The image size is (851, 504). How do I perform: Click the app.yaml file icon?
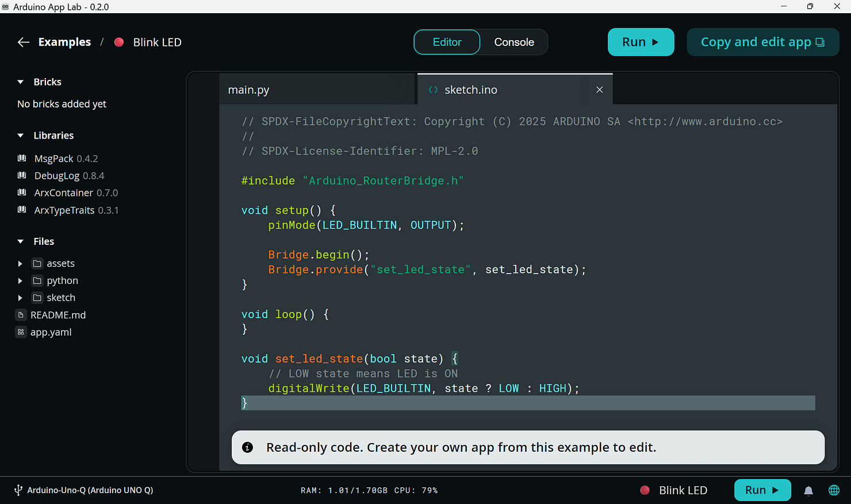point(21,332)
